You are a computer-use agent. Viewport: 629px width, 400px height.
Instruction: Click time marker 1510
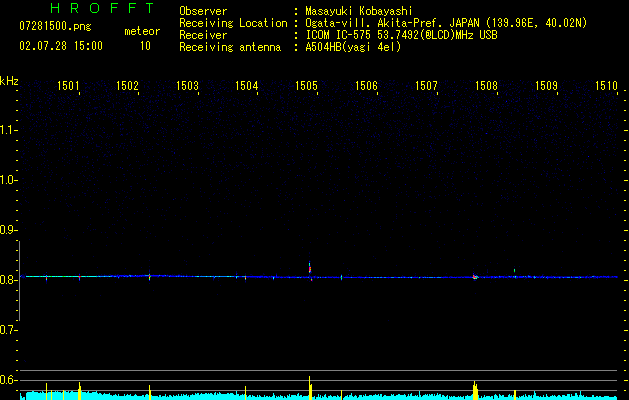[606, 86]
